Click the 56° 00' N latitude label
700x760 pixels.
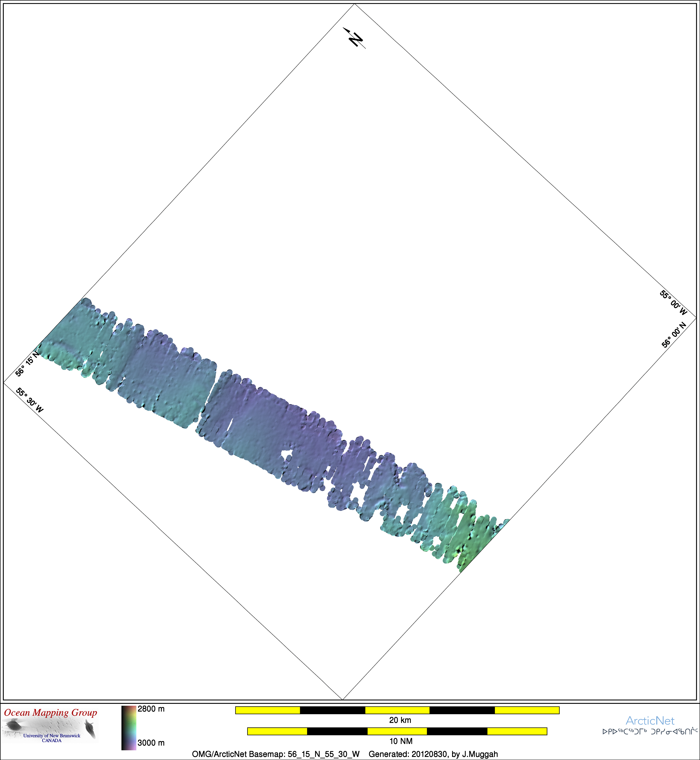674,335
